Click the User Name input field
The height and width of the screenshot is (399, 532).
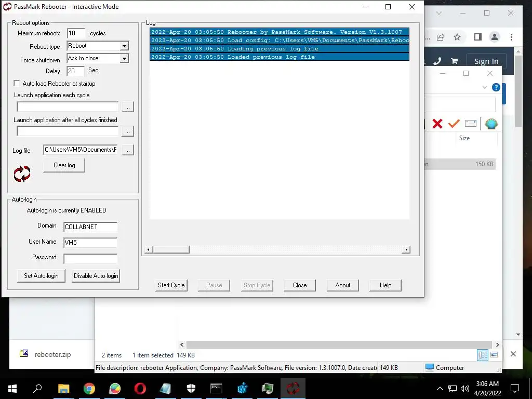click(90, 243)
